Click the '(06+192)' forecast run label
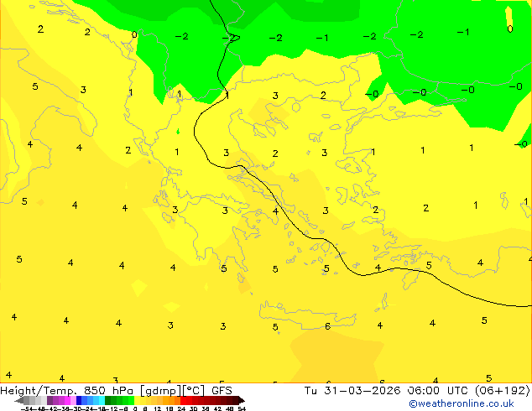 [502, 390]
